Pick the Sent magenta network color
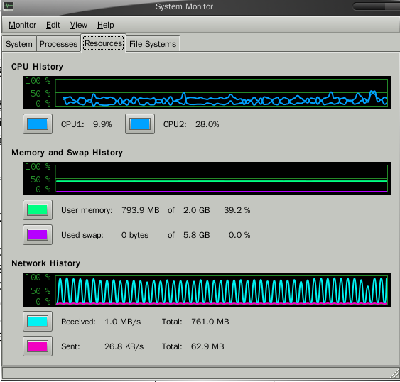 (38, 346)
